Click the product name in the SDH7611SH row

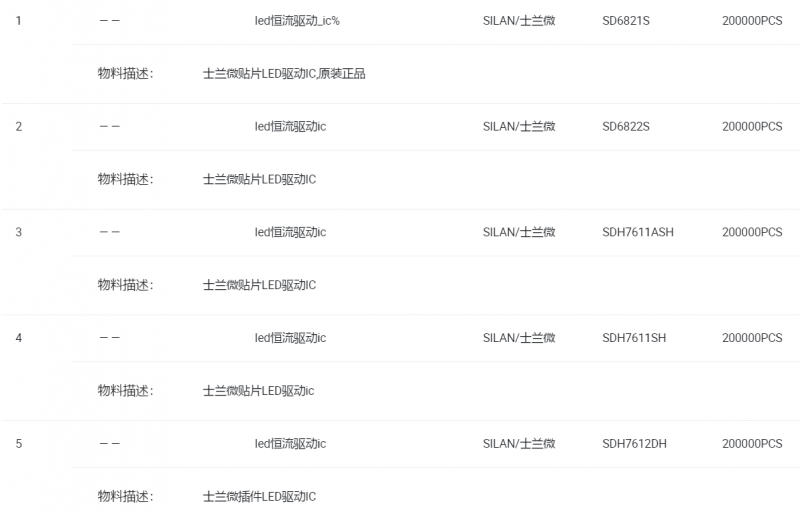click(290, 338)
